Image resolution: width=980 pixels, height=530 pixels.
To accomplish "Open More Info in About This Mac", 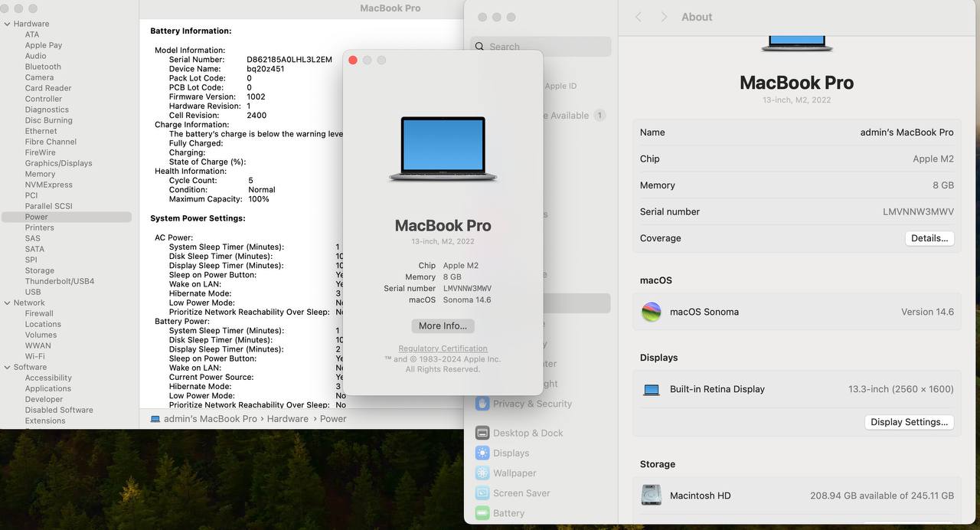I will 443,326.
